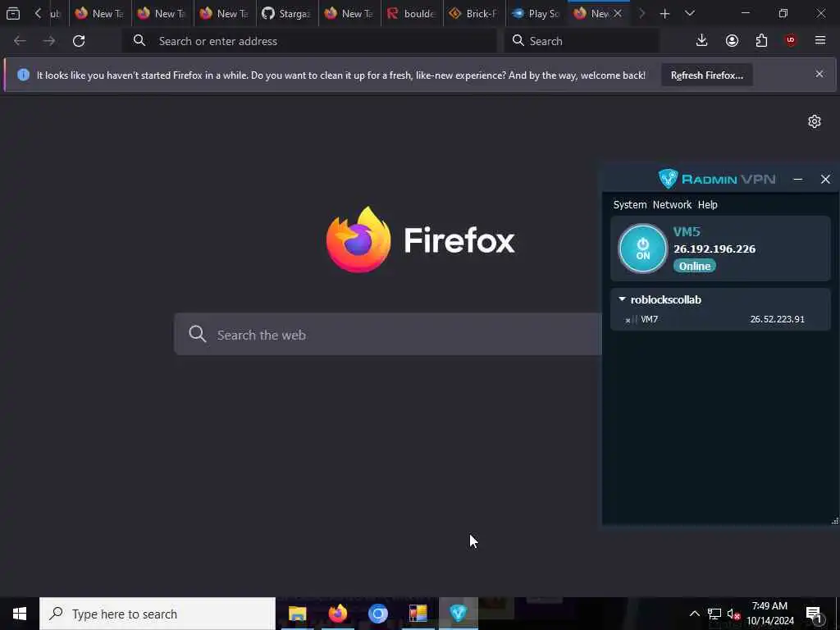
Task: Open the muted volume tray icon
Action: pyautogui.click(x=733, y=614)
